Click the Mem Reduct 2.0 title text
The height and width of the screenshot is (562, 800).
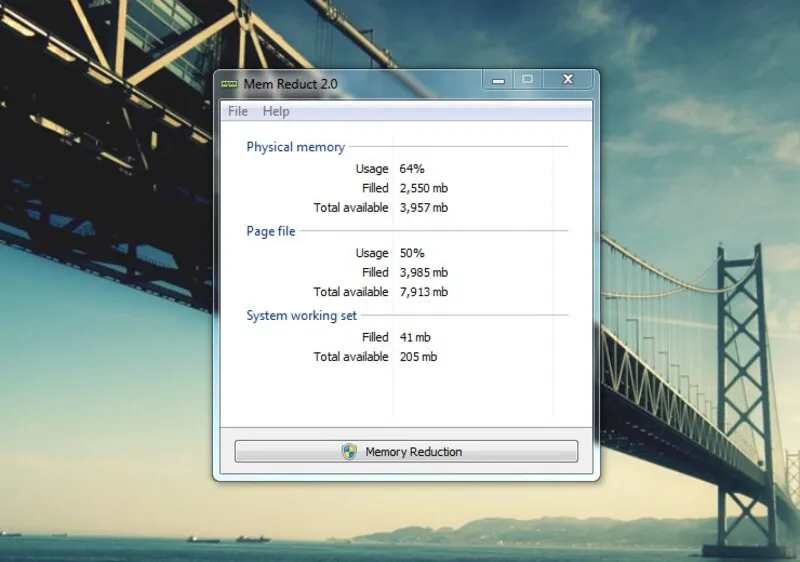tap(288, 84)
